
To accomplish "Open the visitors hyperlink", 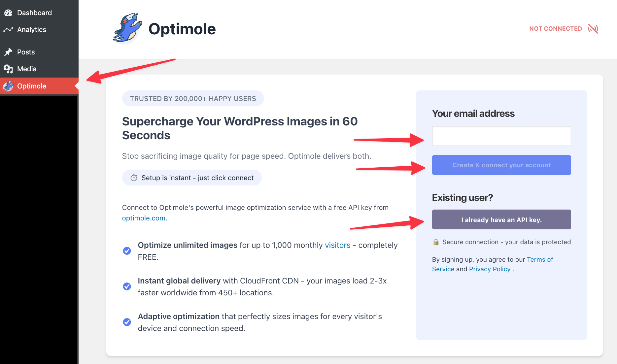I will (337, 245).
